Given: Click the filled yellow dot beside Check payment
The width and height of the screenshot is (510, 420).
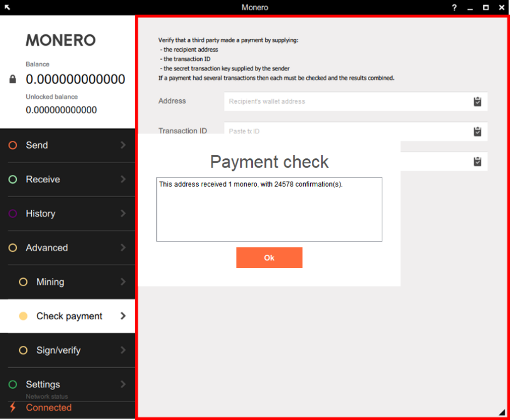Looking at the screenshot, I should click(23, 316).
